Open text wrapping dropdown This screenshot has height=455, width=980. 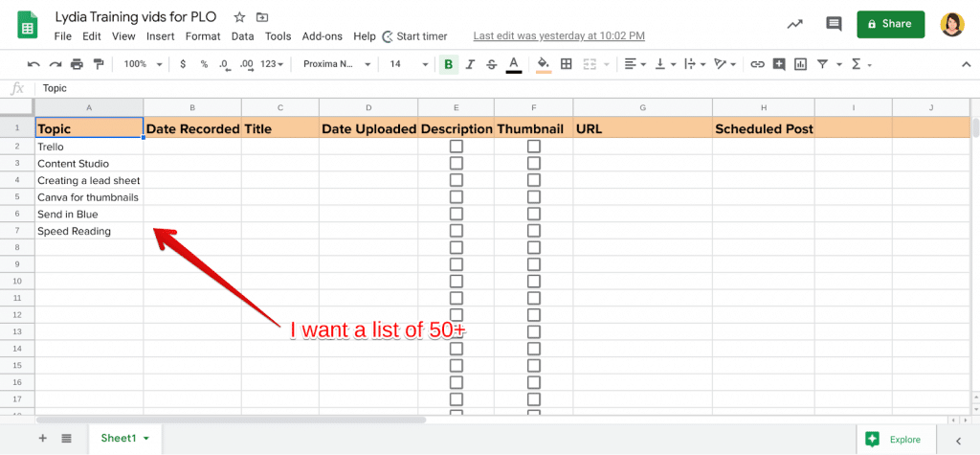(695, 64)
